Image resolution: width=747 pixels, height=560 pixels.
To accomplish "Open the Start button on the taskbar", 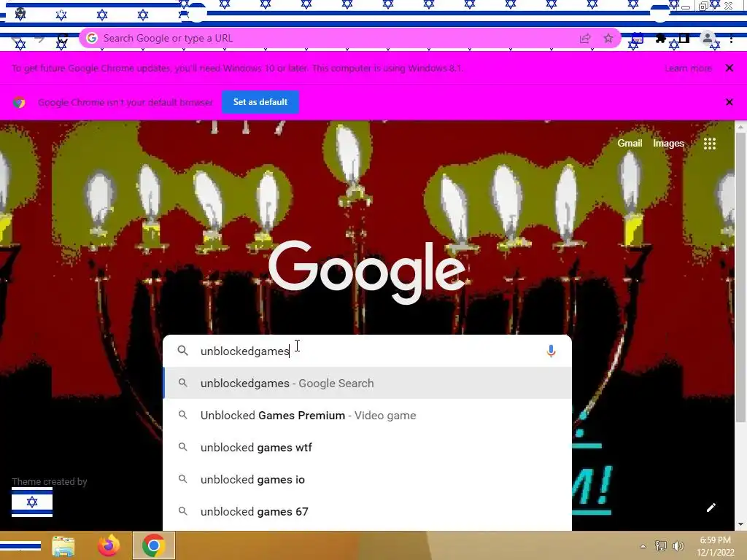I will (20, 545).
